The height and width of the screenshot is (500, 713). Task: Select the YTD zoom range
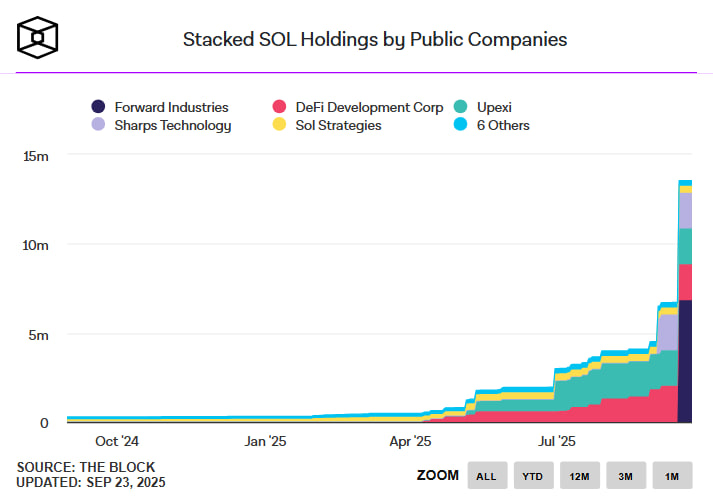[533, 476]
